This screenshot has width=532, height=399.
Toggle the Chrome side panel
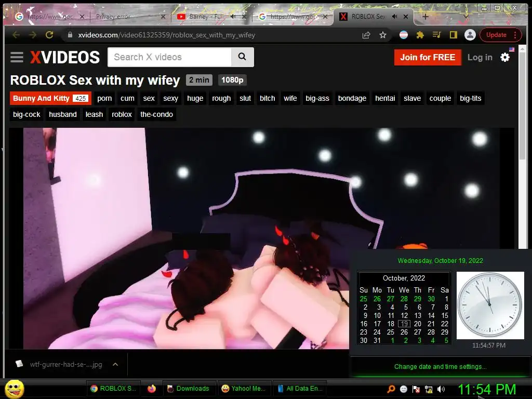[453, 35]
